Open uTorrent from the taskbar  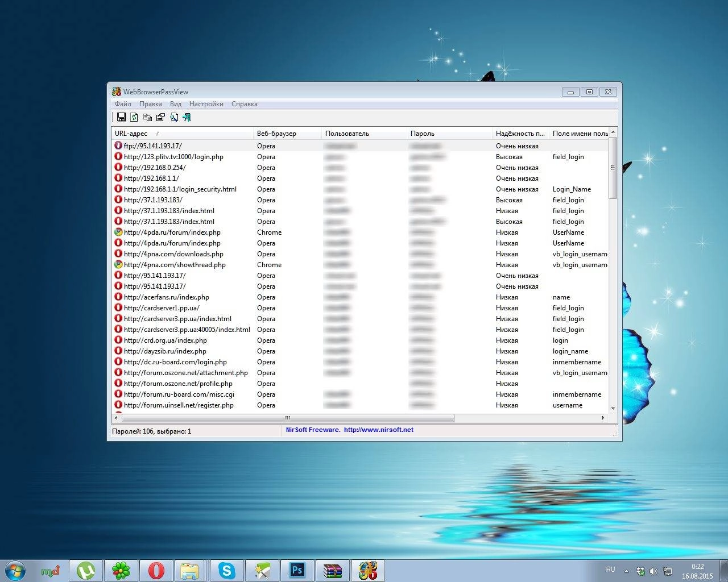(x=86, y=570)
